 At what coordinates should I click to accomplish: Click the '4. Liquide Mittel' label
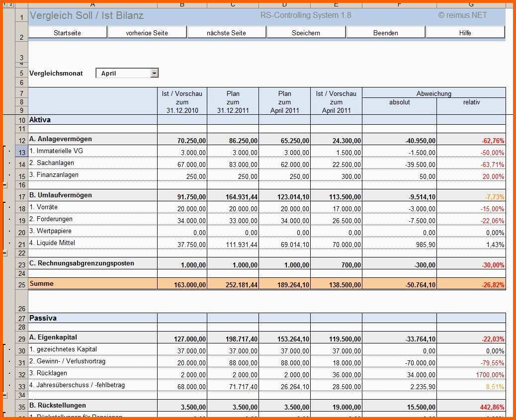52,243
